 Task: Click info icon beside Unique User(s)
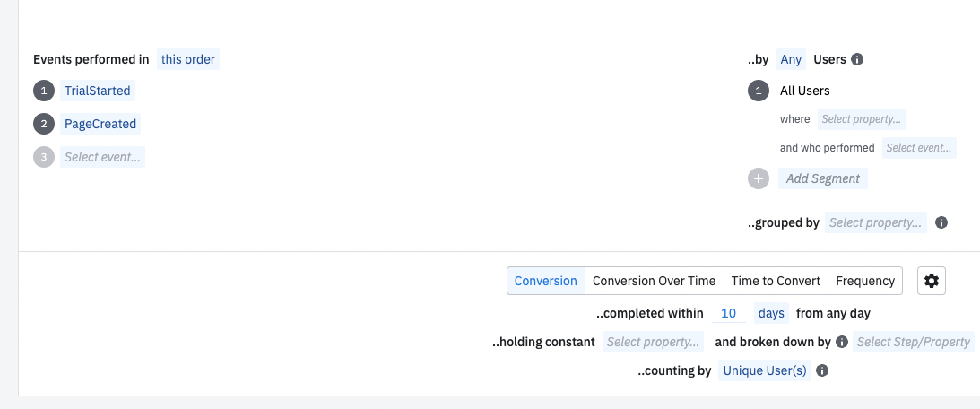[x=822, y=370]
